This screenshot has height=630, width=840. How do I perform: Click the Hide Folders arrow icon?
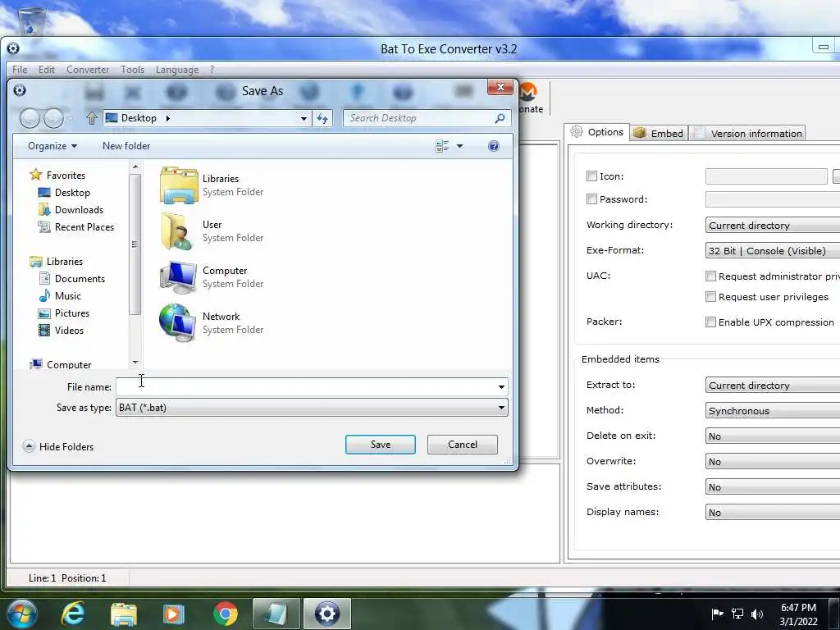[x=29, y=446]
